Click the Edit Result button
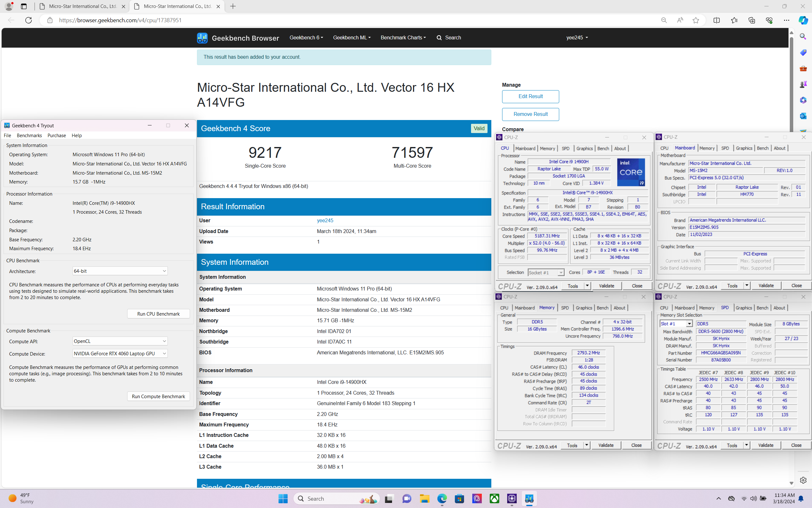The image size is (812, 508). coord(530,97)
